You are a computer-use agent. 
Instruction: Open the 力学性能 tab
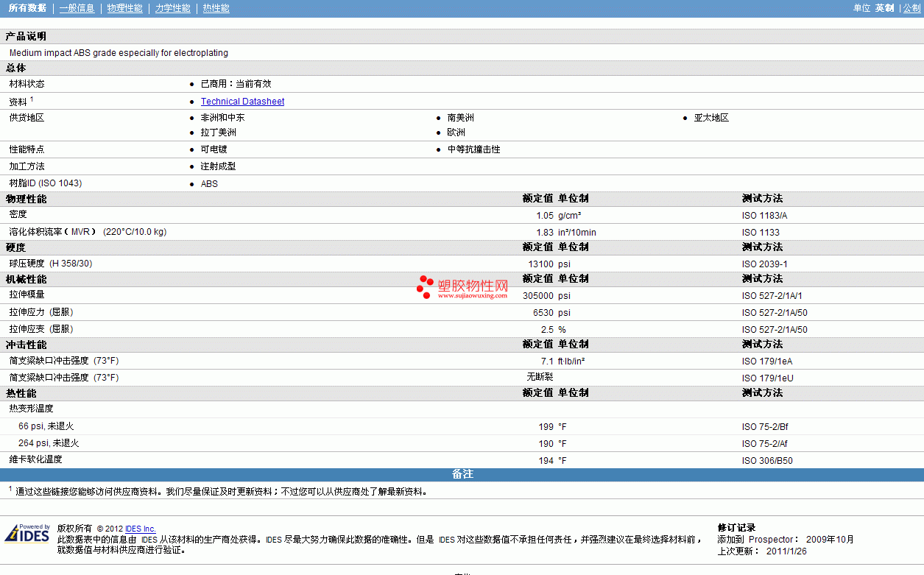pyautogui.click(x=172, y=8)
